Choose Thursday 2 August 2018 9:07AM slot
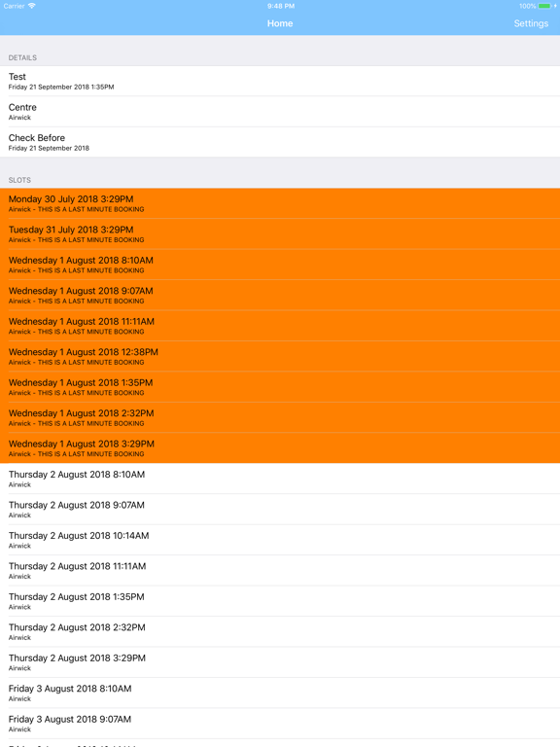Image resolution: width=560 pixels, height=747 pixels. click(x=280, y=509)
